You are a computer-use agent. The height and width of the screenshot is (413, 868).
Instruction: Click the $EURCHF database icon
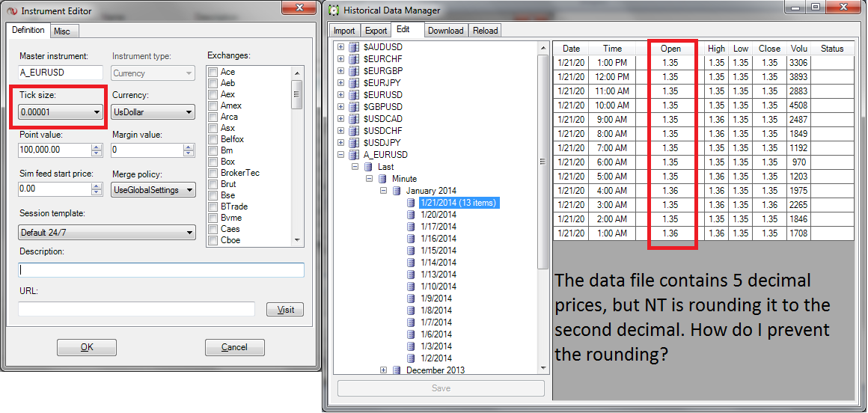[354, 59]
